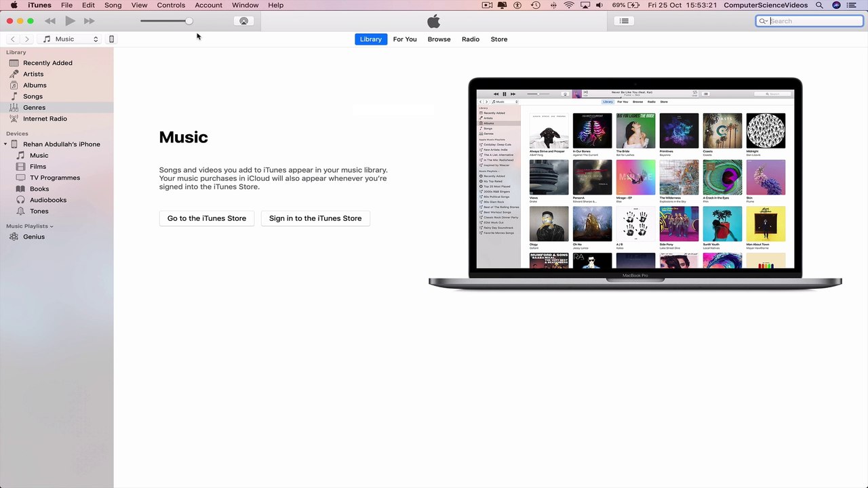Open the Genius playlist

coord(57,237)
